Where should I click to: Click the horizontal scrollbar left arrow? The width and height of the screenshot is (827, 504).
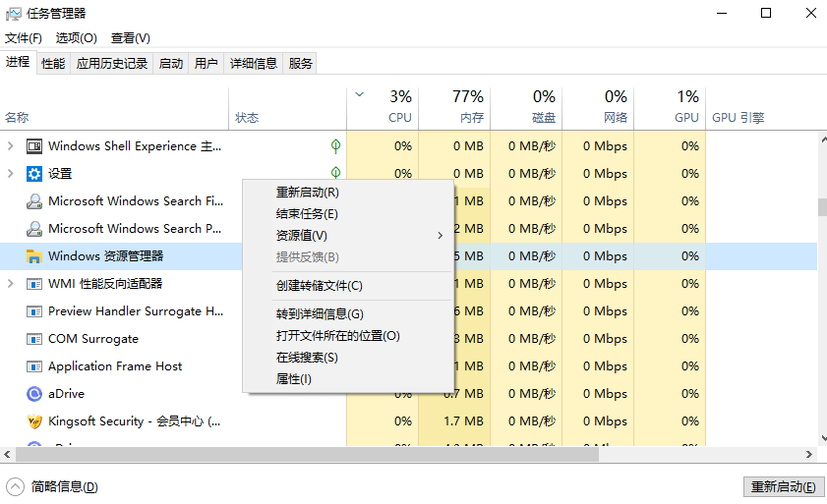(x=7, y=455)
